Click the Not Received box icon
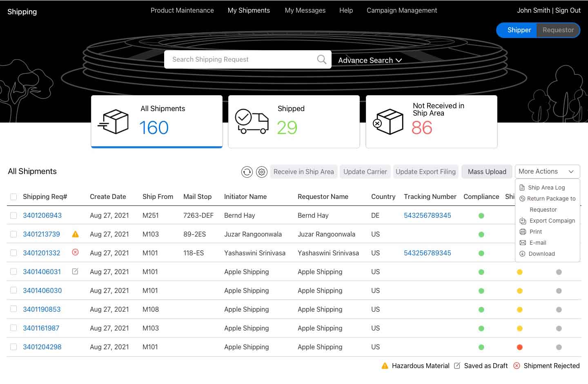 (388, 122)
